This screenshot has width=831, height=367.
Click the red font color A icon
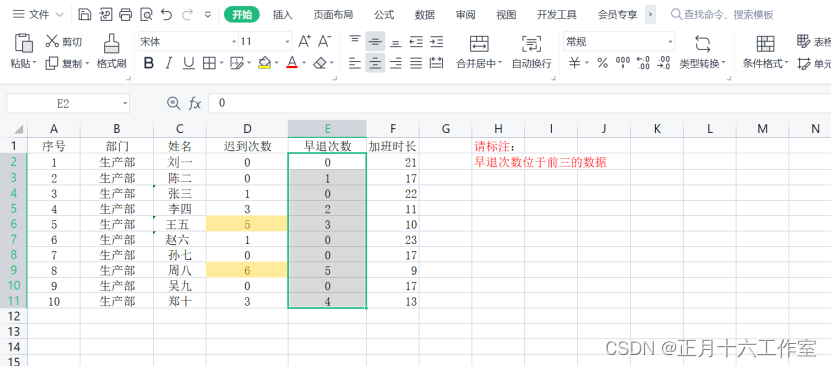[x=291, y=64]
